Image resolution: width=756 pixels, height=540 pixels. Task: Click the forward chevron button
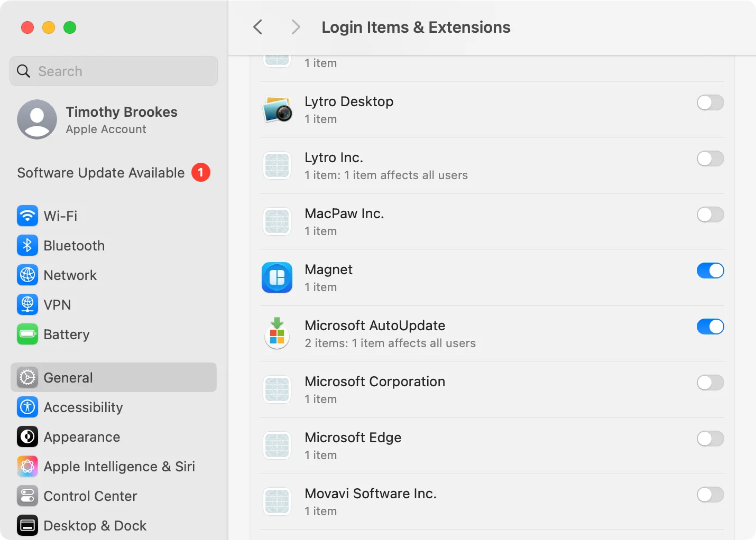point(296,27)
